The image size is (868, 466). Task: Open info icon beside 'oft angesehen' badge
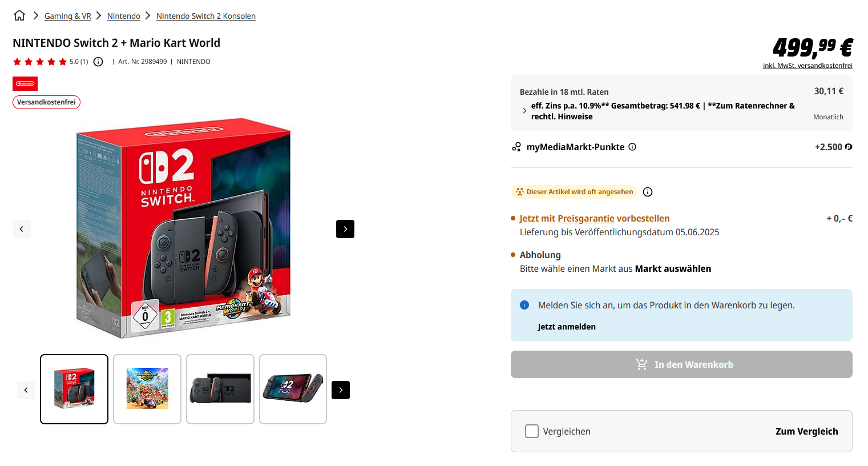pyautogui.click(x=648, y=192)
